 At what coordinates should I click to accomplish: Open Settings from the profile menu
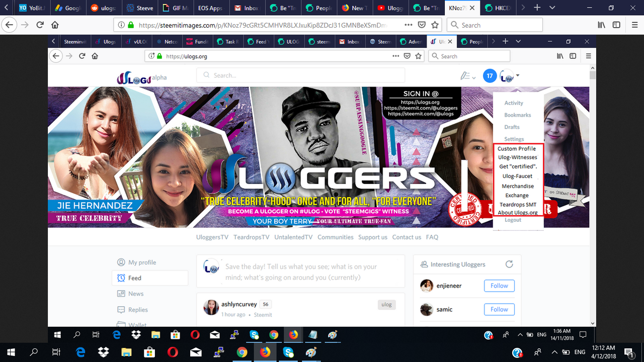[514, 139]
